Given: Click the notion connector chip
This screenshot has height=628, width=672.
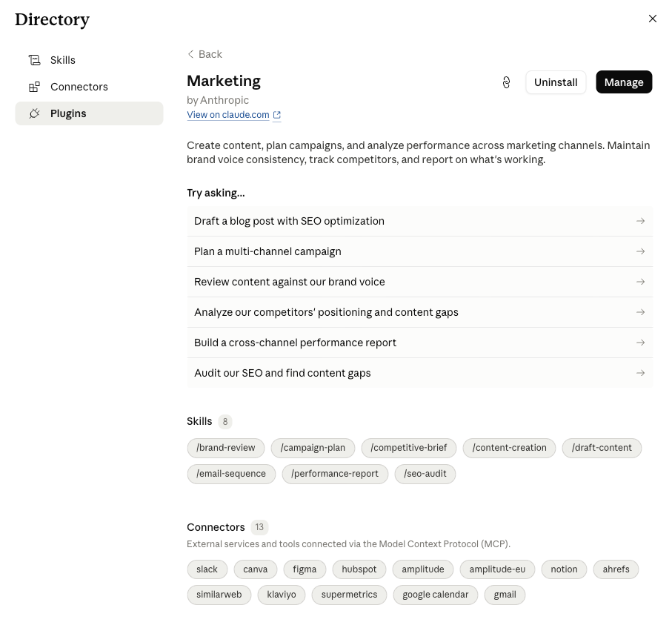Looking at the screenshot, I should (564, 569).
